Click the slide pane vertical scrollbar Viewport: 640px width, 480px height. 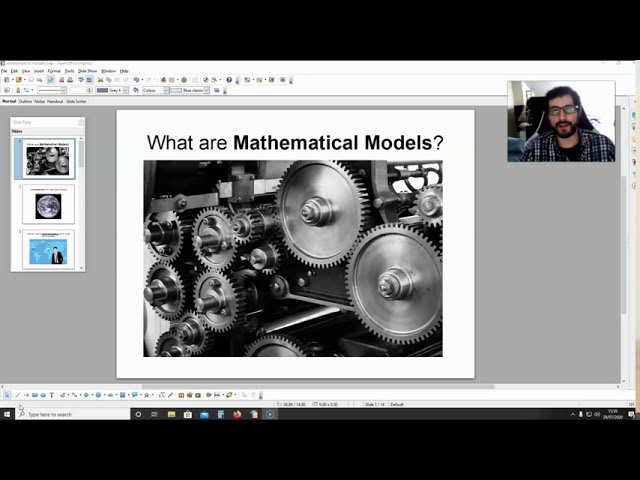(81, 203)
